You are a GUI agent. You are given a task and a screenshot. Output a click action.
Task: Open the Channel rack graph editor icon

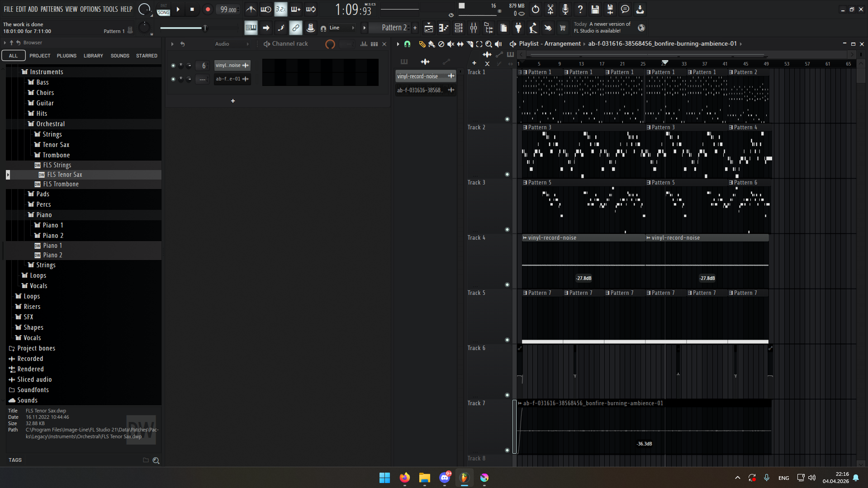click(364, 44)
